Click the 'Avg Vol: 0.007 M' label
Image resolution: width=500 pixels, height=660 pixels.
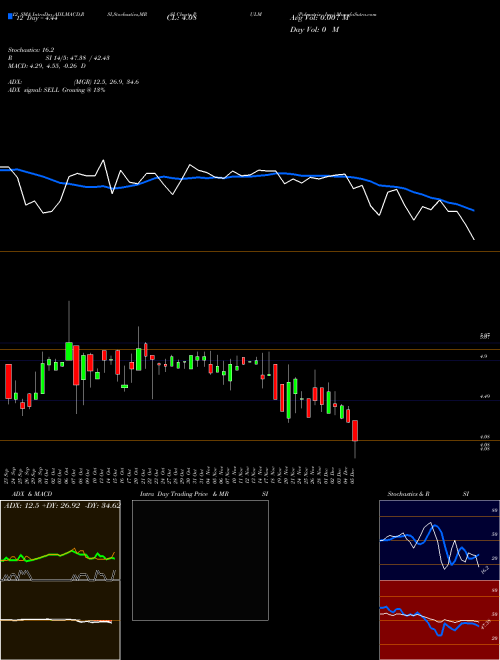coord(319,18)
